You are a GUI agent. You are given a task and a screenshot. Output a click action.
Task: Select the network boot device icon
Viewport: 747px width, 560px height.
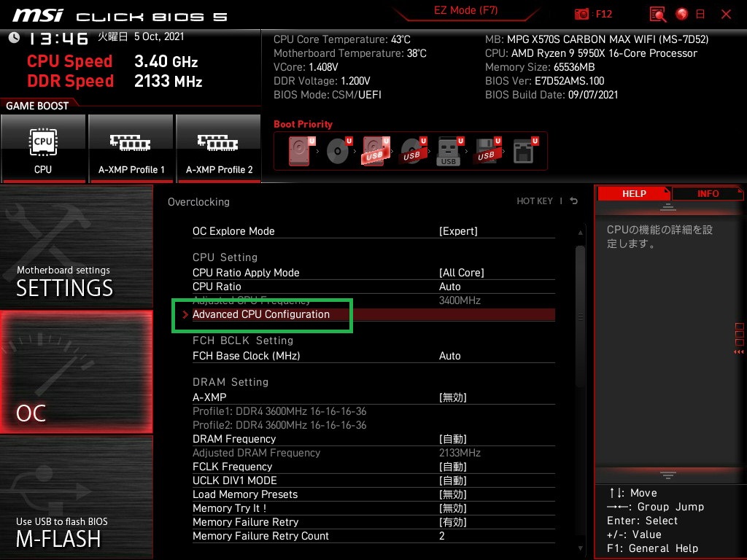525,151
